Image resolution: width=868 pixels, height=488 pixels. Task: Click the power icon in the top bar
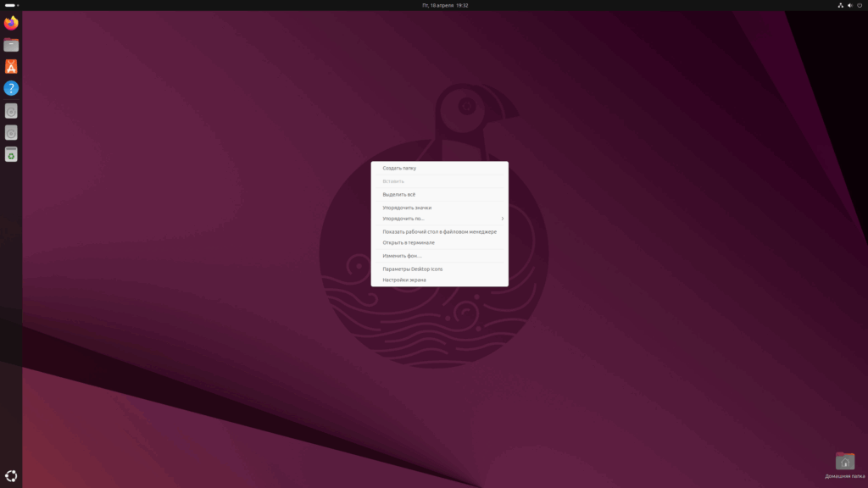tap(860, 6)
